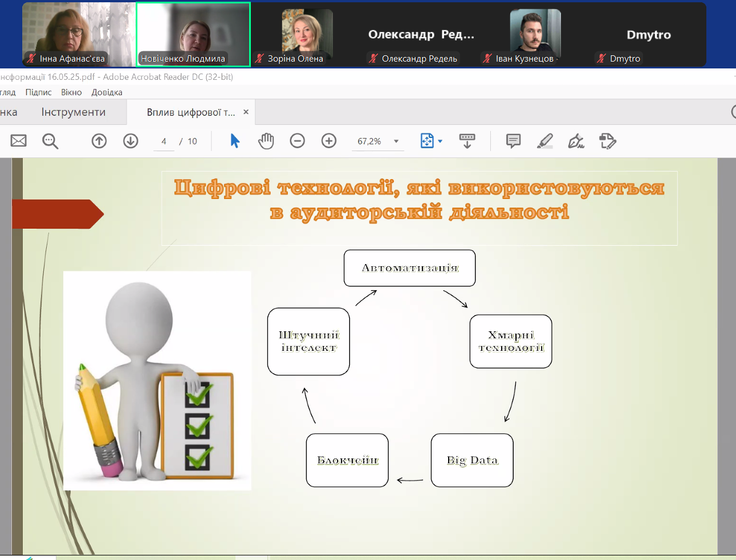The height and width of the screenshot is (560, 736).
Task: Select the Hand pan tool
Action: point(266,141)
